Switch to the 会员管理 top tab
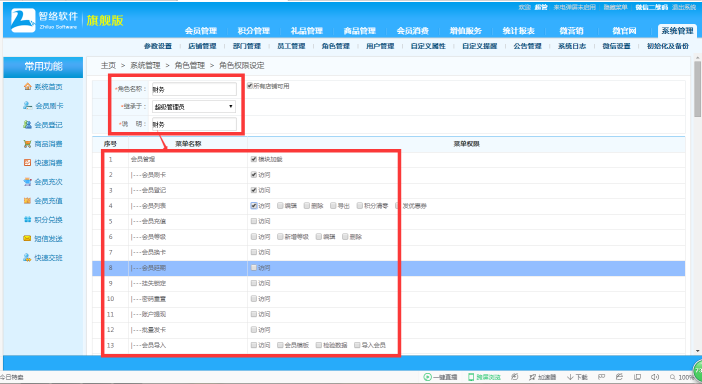Screen dimensions: 702x384 pyautogui.click(x=201, y=30)
